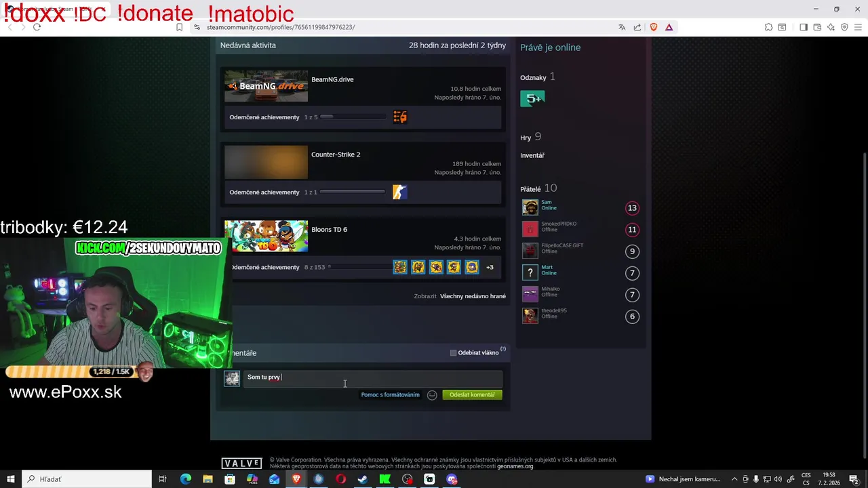Open Brave VPN shield icon
868x488 pixels.
click(x=844, y=27)
